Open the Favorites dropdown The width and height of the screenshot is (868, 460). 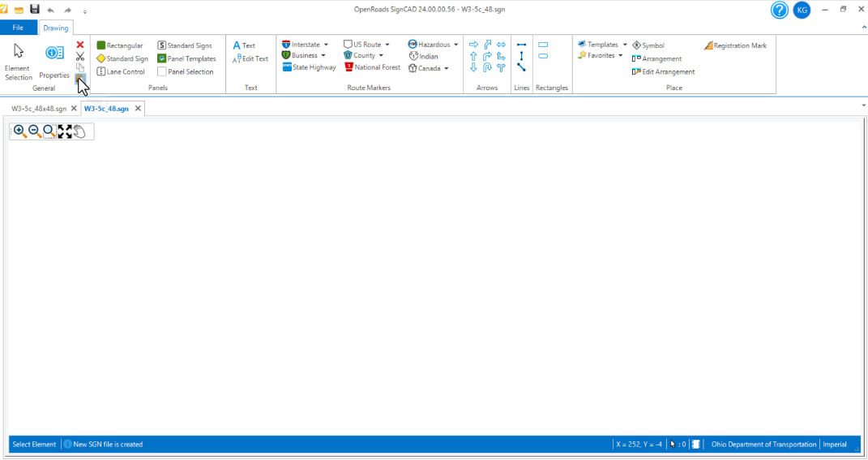coord(621,55)
